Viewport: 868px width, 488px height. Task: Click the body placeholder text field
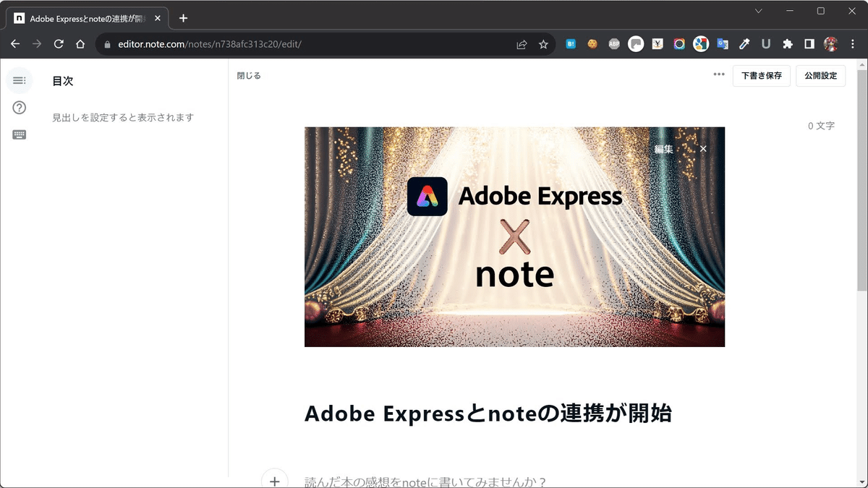click(x=425, y=481)
